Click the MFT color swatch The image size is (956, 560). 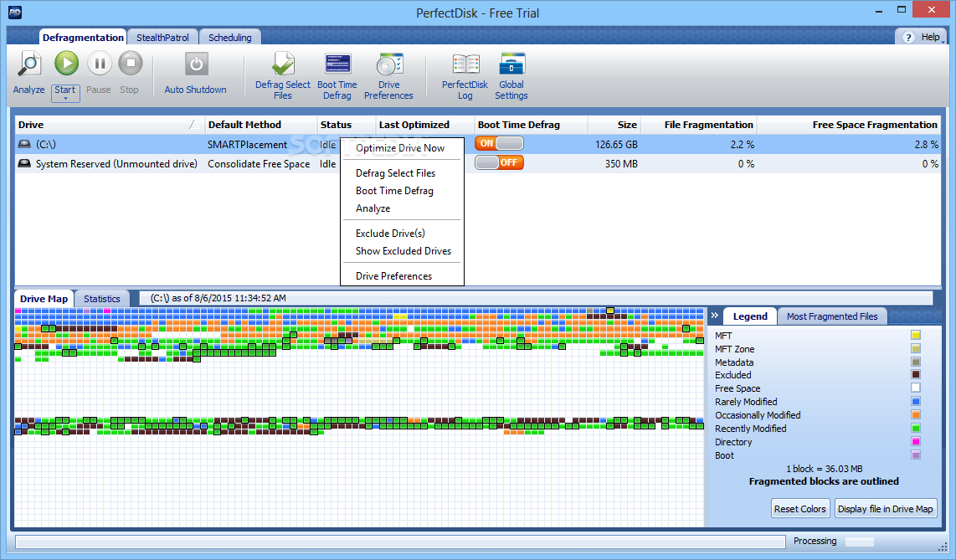click(x=916, y=335)
